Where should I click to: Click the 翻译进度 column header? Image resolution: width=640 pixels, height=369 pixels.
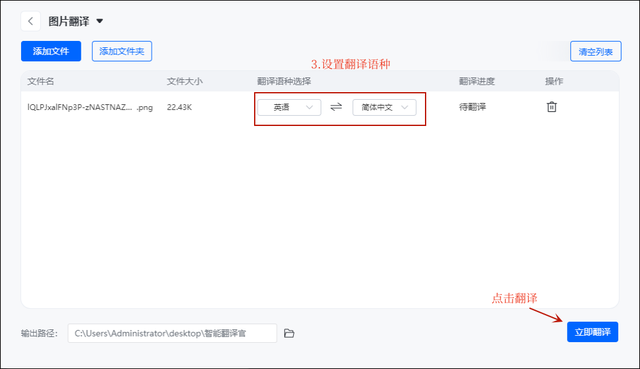click(x=477, y=81)
